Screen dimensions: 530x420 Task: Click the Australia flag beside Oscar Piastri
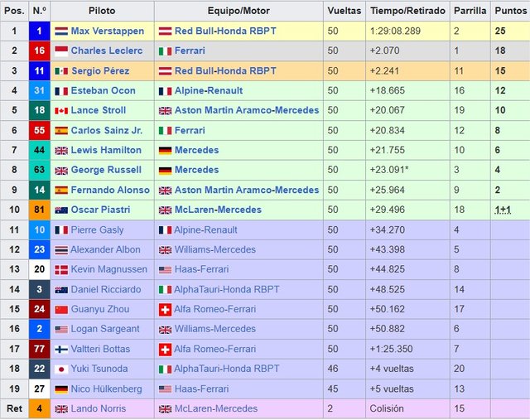(61, 210)
